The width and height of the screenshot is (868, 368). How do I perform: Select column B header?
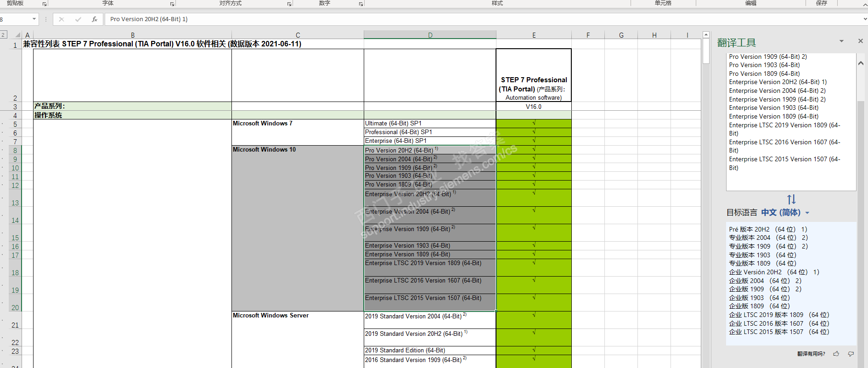pyautogui.click(x=133, y=35)
